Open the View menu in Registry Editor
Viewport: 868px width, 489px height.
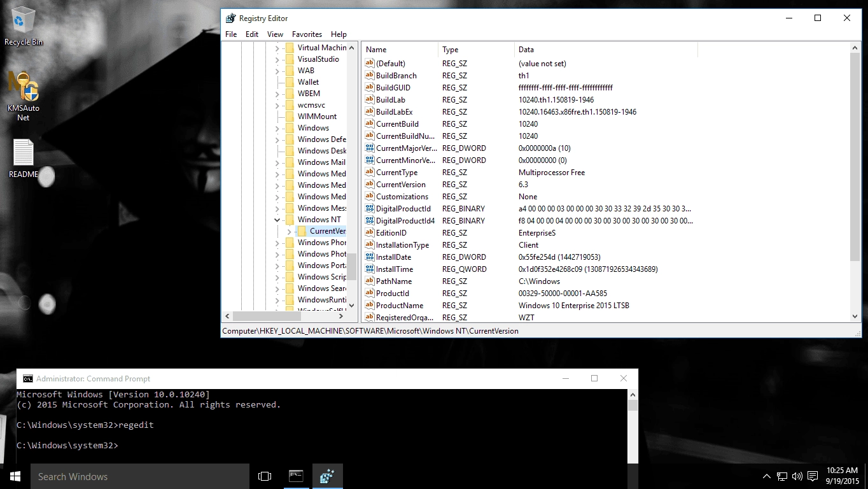pos(275,34)
